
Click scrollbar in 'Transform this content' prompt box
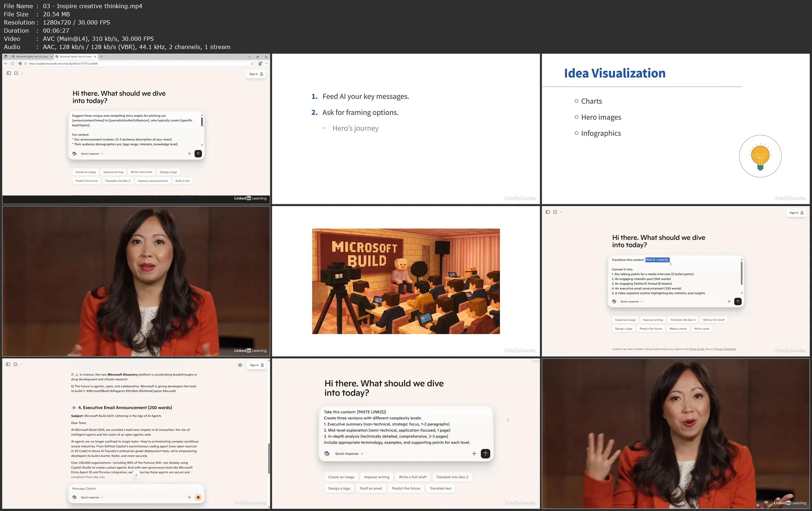click(742, 273)
